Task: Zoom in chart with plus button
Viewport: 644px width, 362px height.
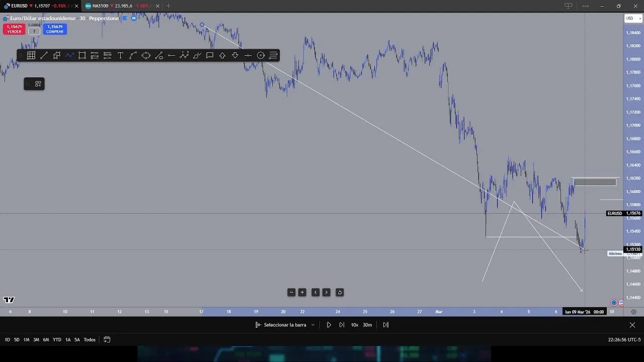Action: click(302, 292)
